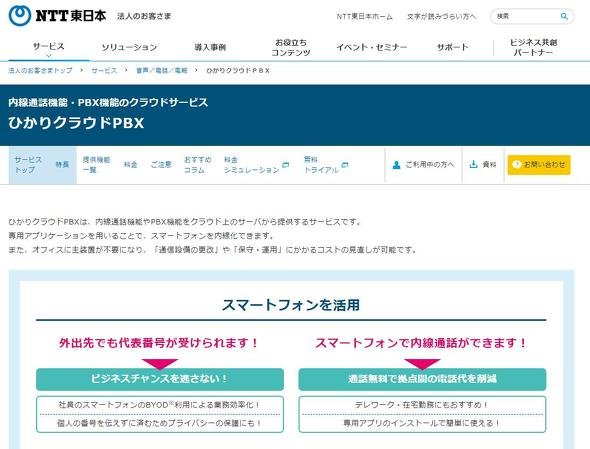Open the ビジネス共創パートナー menu
Screen dimensions: 590x449
pyautogui.click(x=533, y=47)
